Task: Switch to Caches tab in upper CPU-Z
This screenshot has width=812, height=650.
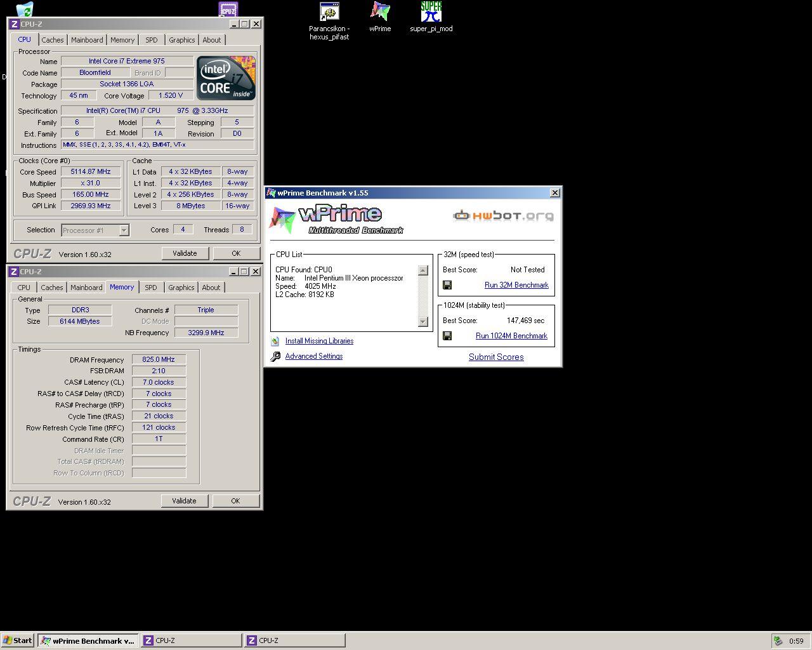Action: coord(53,40)
